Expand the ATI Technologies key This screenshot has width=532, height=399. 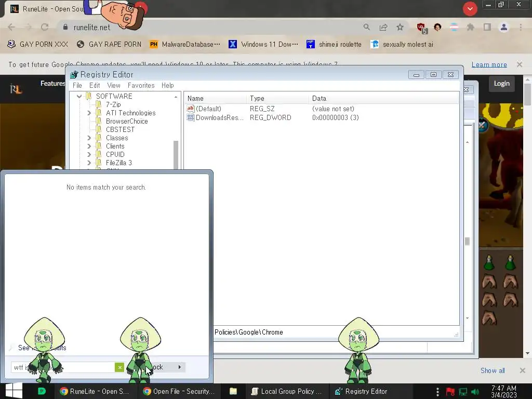tap(89, 113)
